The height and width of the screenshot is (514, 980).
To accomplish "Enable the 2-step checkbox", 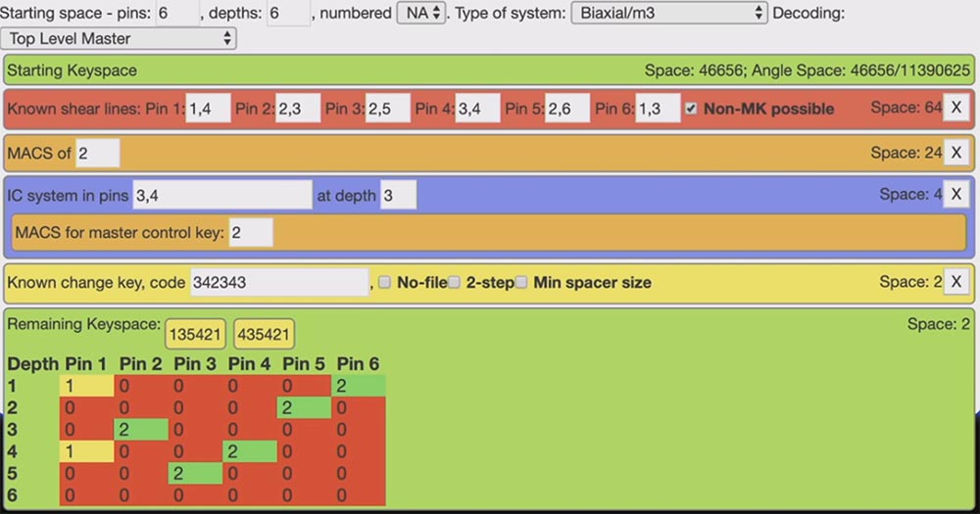I will point(455,282).
